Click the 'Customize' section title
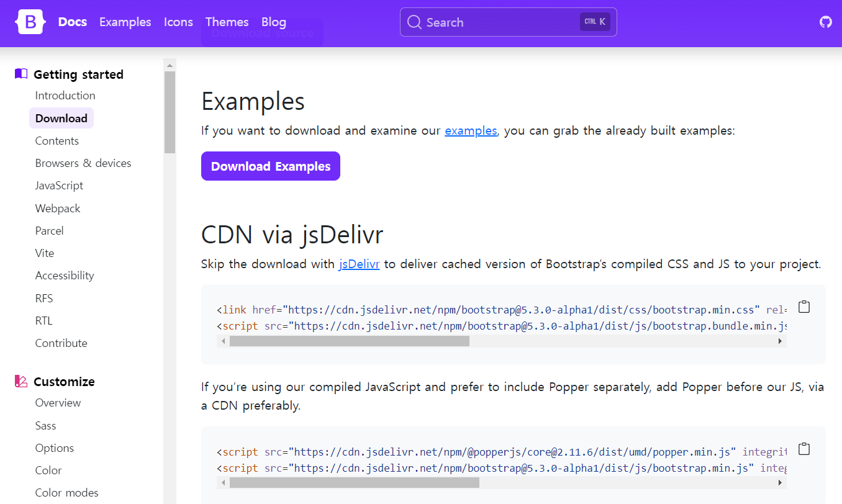This screenshot has height=504, width=842. pyautogui.click(x=64, y=382)
